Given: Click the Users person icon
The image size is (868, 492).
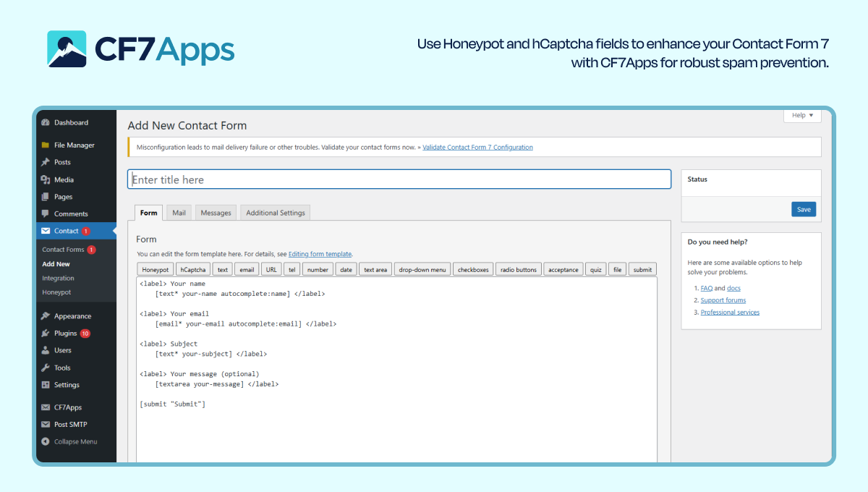Looking at the screenshot, I should (46, 350).
